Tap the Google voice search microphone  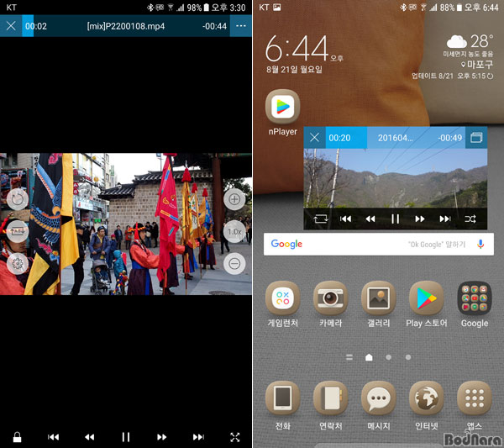(480, 244)
